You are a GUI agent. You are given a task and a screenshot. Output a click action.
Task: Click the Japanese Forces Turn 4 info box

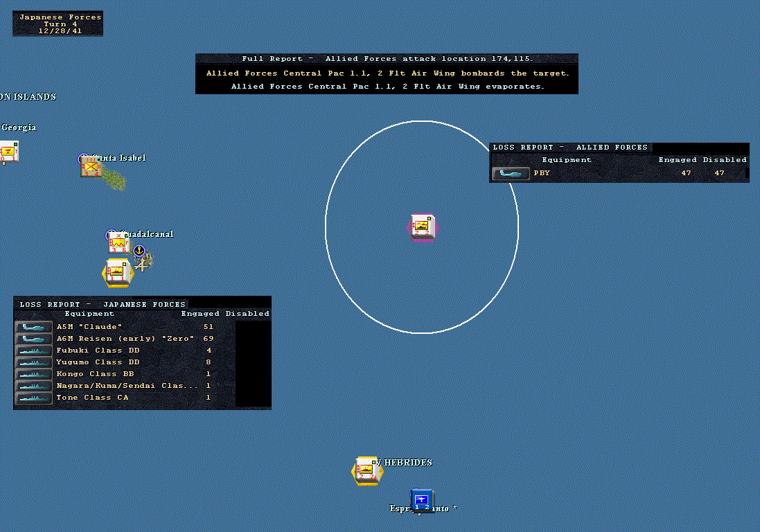58,24
